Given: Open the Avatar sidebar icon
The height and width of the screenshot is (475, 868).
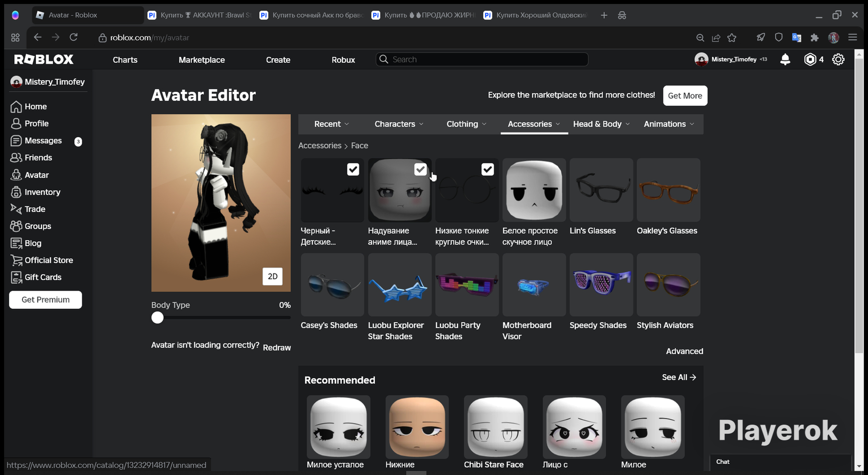Looking at the screenshot, I should pos(16,175).
